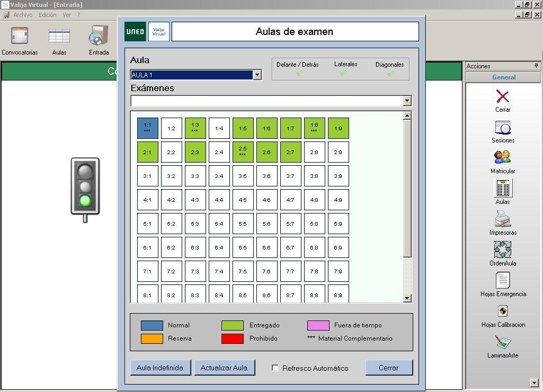543x392 pixels.
Task: Open the Entrada toolbar icon
Action: (x=99, y=37)
